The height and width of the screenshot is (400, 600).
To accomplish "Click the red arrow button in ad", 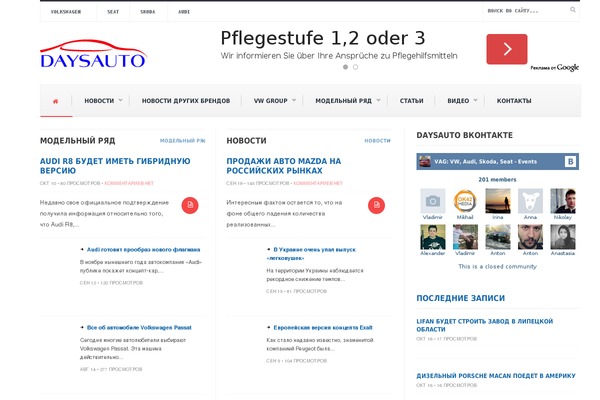I will click(507, 49).
